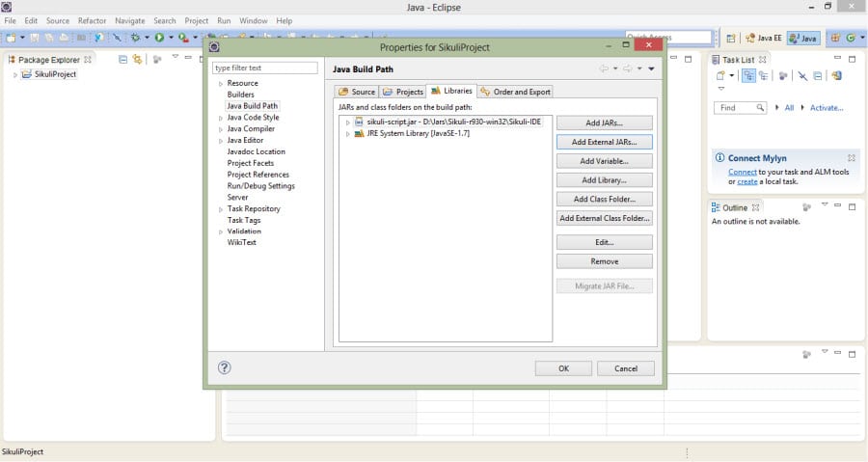Select SikuliProject in Package Explorer
The image size is (868, 462).
(55, 74)
